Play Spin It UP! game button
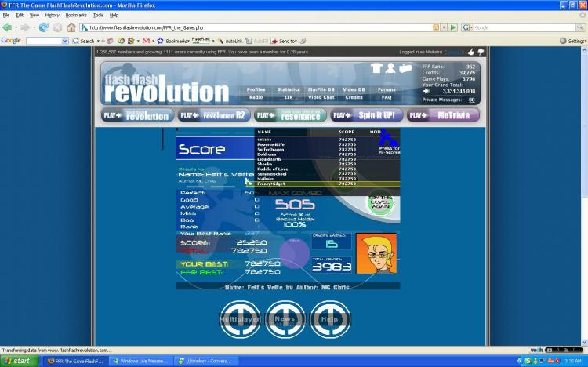Viewport: 588px width, 367px height. 367,115
